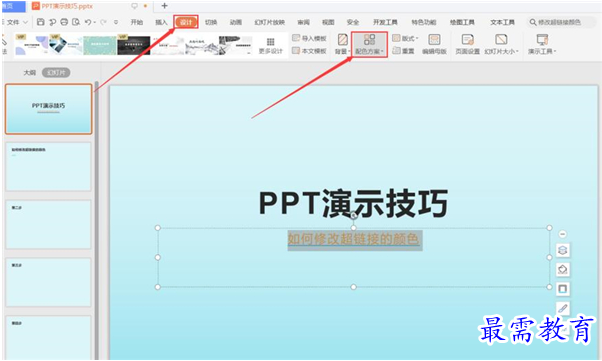Switch to the 插入 ribbon tab
This screenshot has height=361, width=602.
pos(161,22)
